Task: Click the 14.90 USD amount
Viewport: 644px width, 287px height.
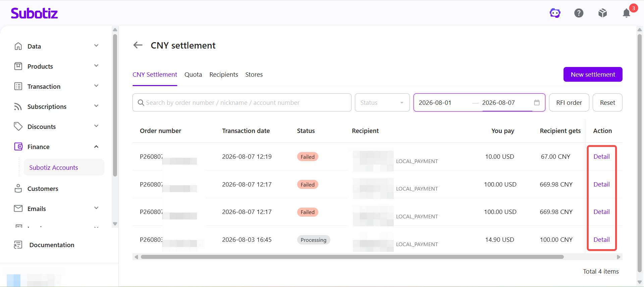Action: point(499,239)
